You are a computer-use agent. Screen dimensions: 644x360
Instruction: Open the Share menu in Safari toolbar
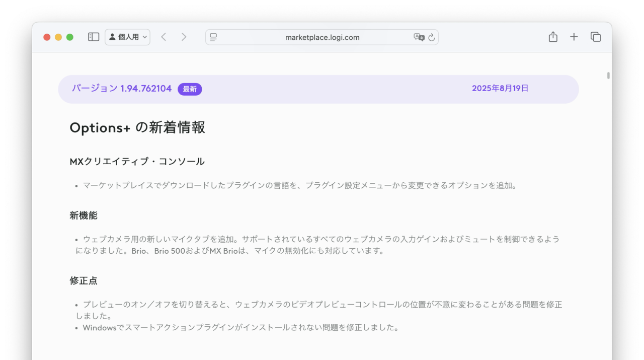[553, 37]
